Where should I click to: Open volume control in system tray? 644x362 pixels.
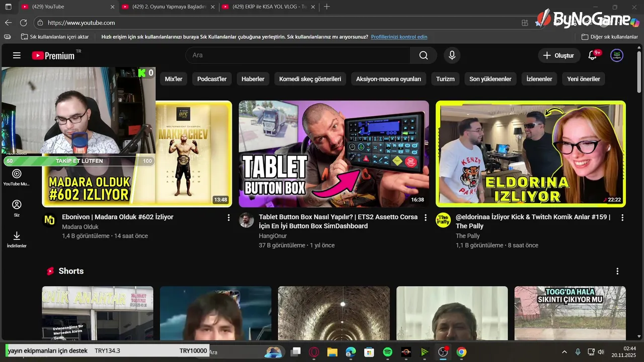pos(601,352)
